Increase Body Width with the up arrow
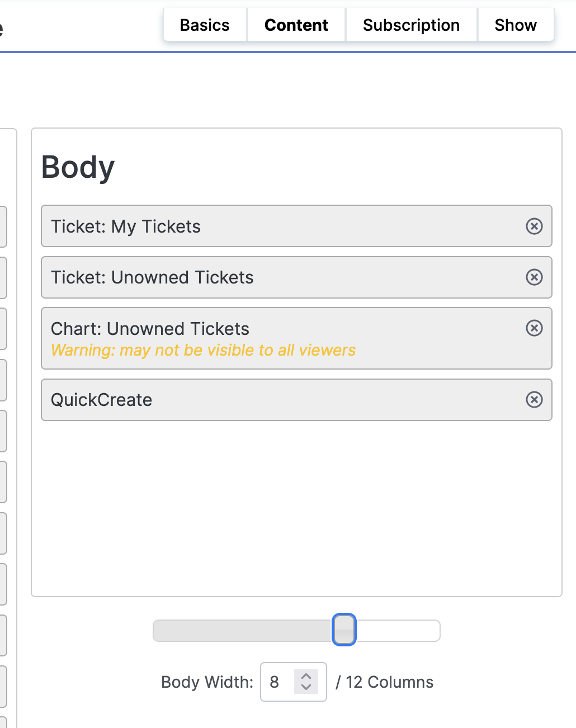 pyautogui.click(x=306, y=677)
